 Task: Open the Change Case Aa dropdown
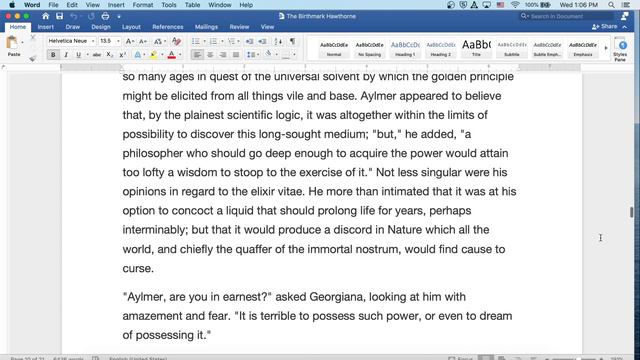[x=159, y=41]
